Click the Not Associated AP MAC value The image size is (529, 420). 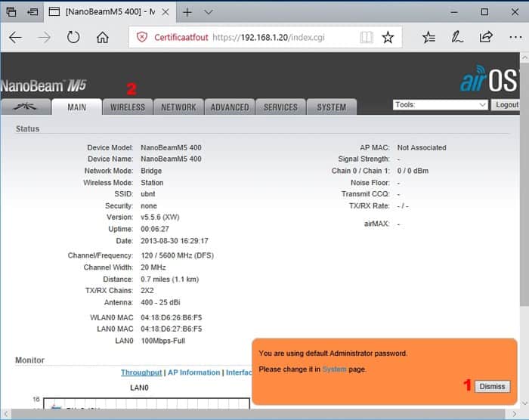tap(422, 147)
